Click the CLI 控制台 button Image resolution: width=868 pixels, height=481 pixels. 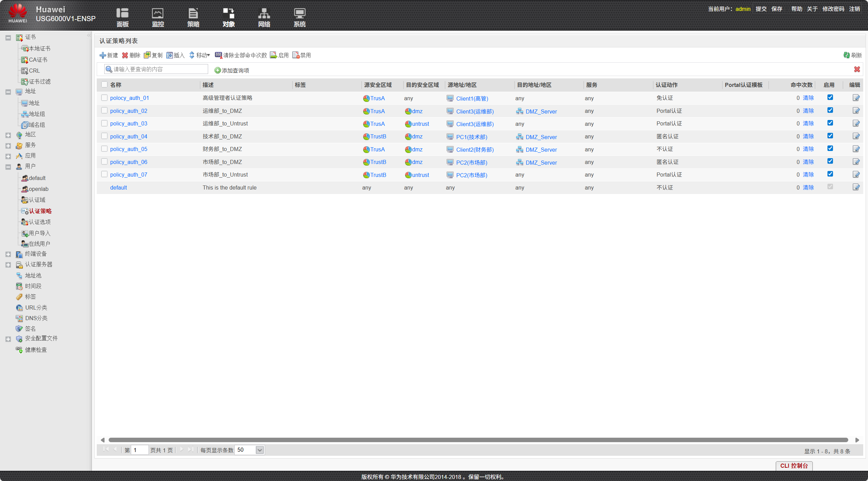pos(794,466)
